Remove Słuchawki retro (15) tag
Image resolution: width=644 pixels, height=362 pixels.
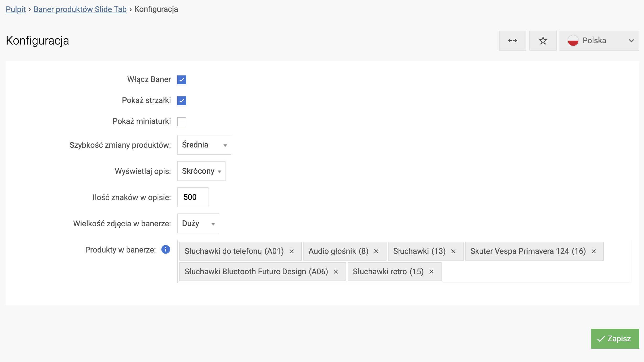click(x=431, y=272)
